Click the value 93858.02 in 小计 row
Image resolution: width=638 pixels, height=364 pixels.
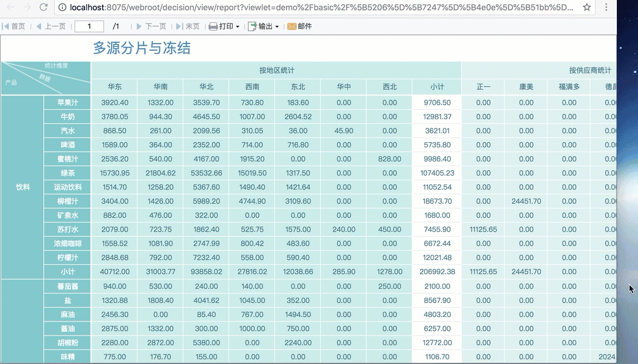point(206,272)
